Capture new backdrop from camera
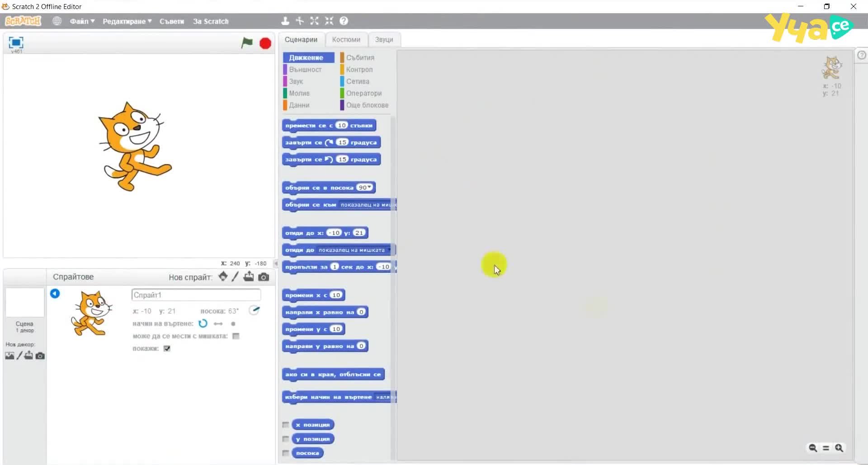Image resolution: width=868 pixels, height=465 pixels. (40, 356)
